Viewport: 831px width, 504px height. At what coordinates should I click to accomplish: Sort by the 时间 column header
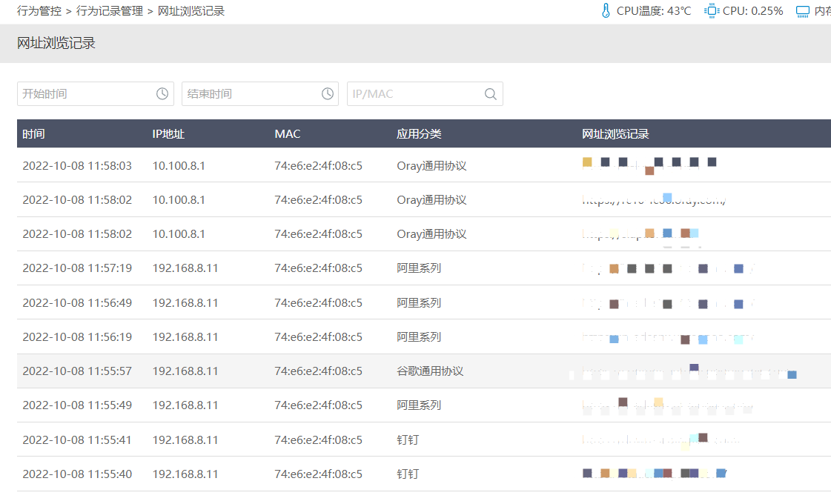(x=33, y=134)
